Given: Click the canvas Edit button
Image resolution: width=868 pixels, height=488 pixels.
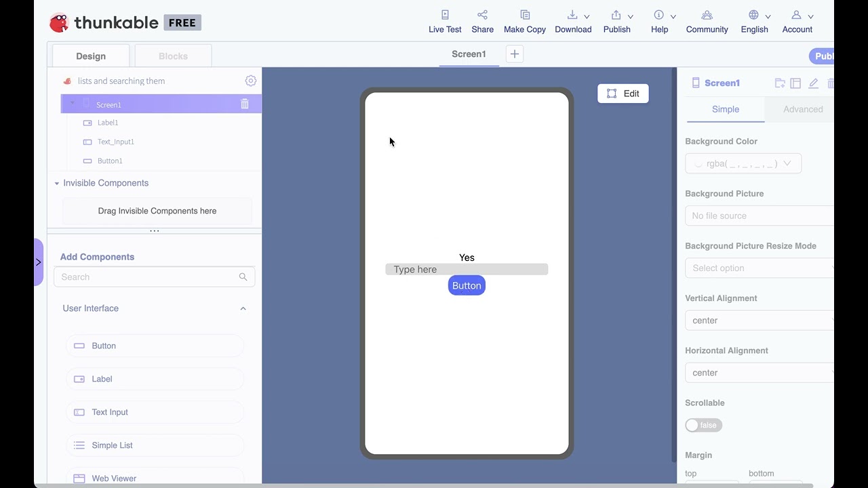Looking at the screenshot, I should [623, 94].
